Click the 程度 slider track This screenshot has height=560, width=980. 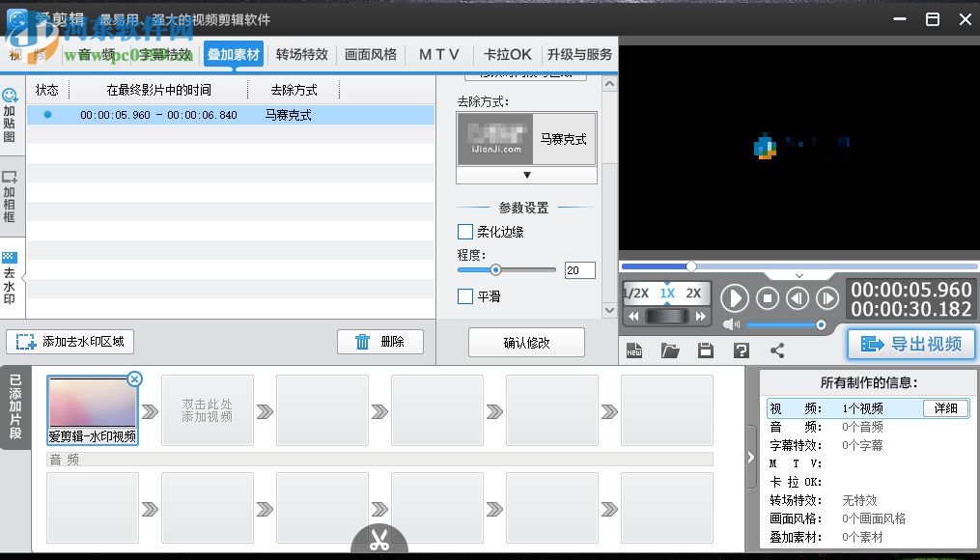click(x=526, y=270)
